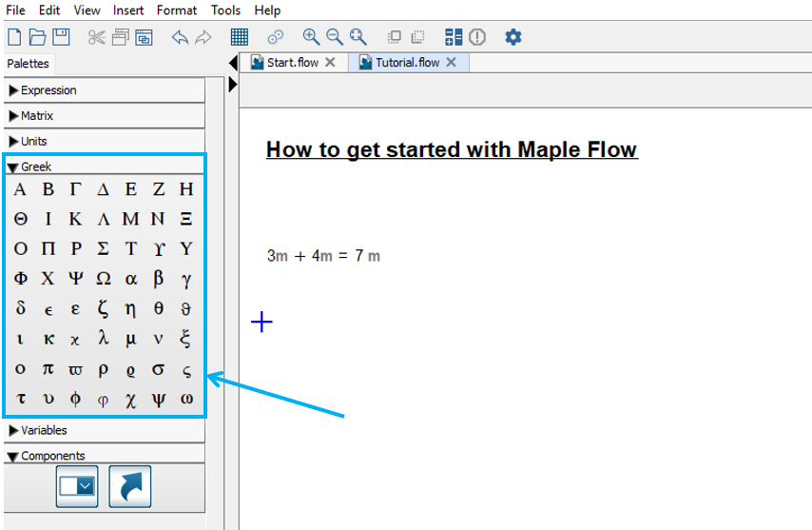Viewport: 812px width, 530px height.
Task: Insert capital Sigma symbol
Action: click(103, 249)
